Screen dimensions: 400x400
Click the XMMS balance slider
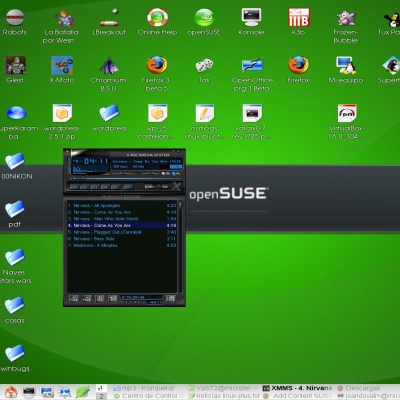(x=150, y=173)
